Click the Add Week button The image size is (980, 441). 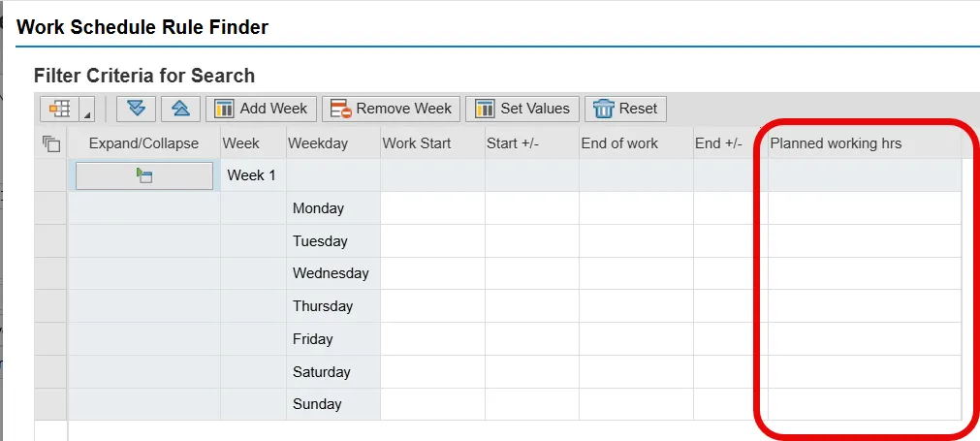point(261,109)
